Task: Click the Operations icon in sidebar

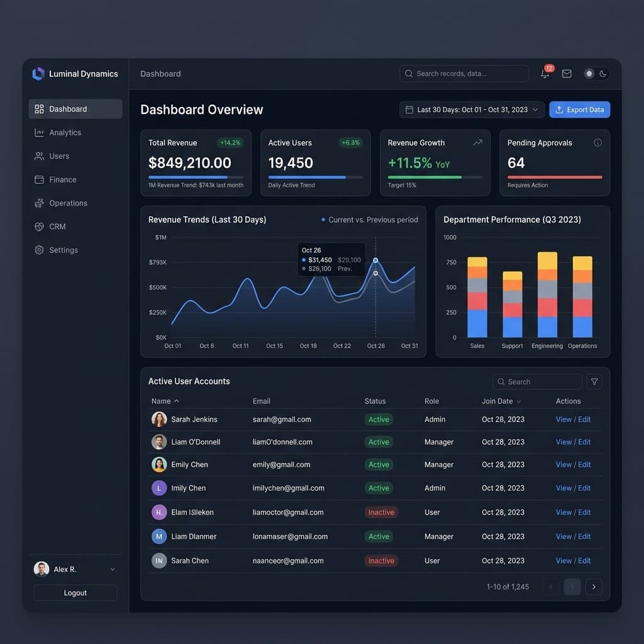Action: coord(40,203)
